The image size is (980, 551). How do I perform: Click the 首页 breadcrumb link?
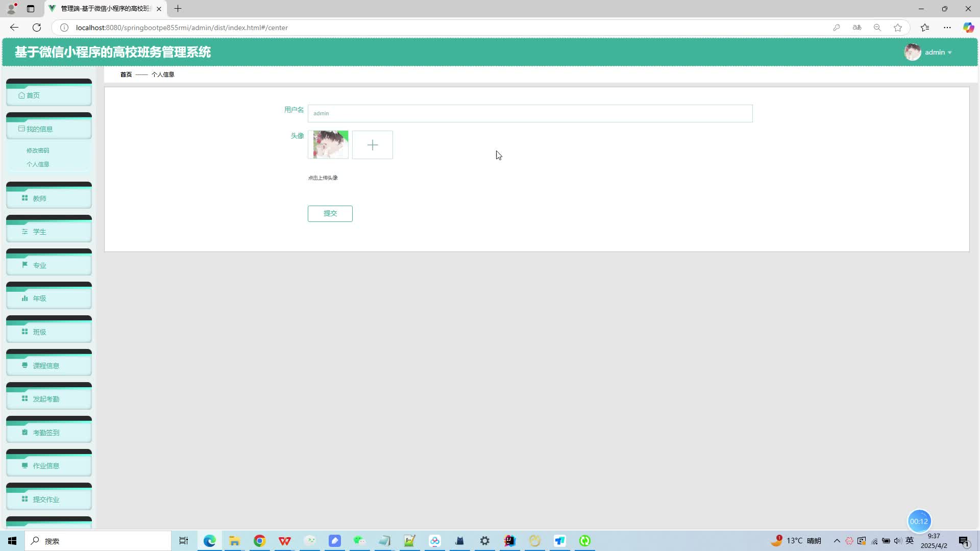click(x=126, y=74)
